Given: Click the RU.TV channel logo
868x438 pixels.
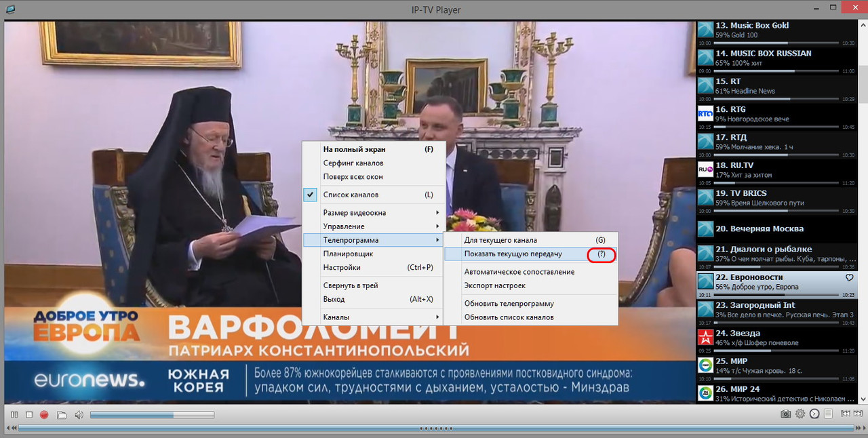Looking at the screenshot, I should click(705, 169).
